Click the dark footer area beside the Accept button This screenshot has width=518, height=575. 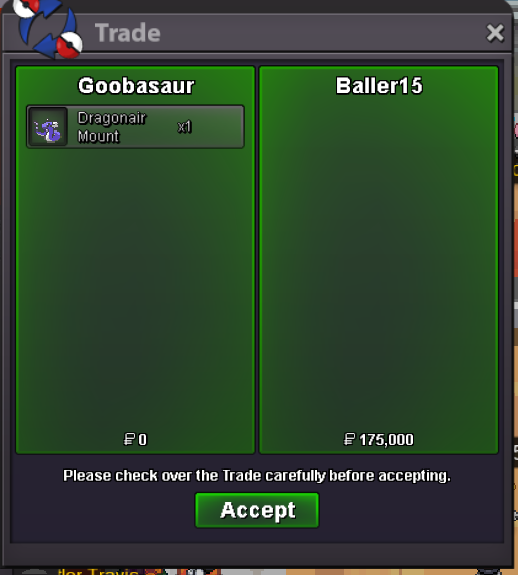click(x=411, y=512)
